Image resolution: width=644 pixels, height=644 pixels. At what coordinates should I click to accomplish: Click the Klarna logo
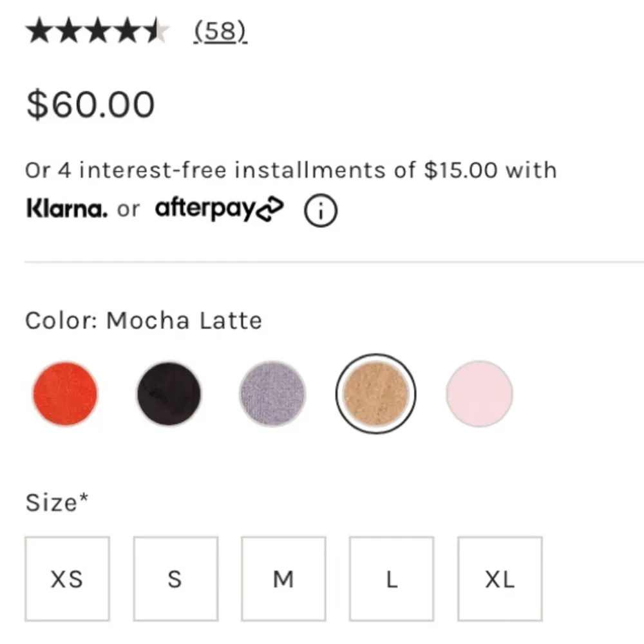point(67,209)
